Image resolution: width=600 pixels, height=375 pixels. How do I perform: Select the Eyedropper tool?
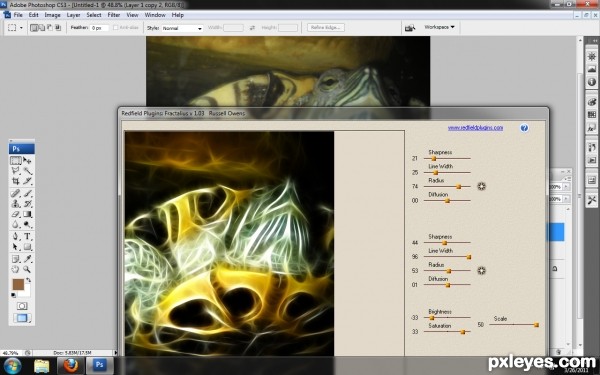[27, 259]
